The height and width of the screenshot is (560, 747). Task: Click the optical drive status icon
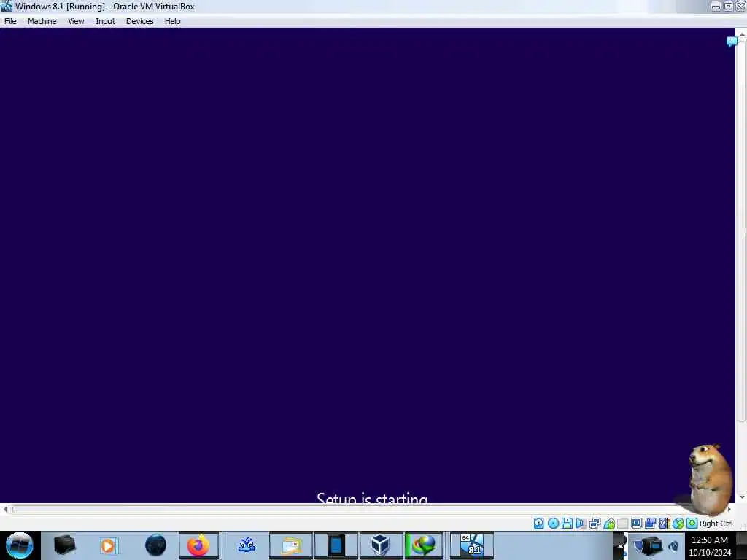[x=553, y=524]
